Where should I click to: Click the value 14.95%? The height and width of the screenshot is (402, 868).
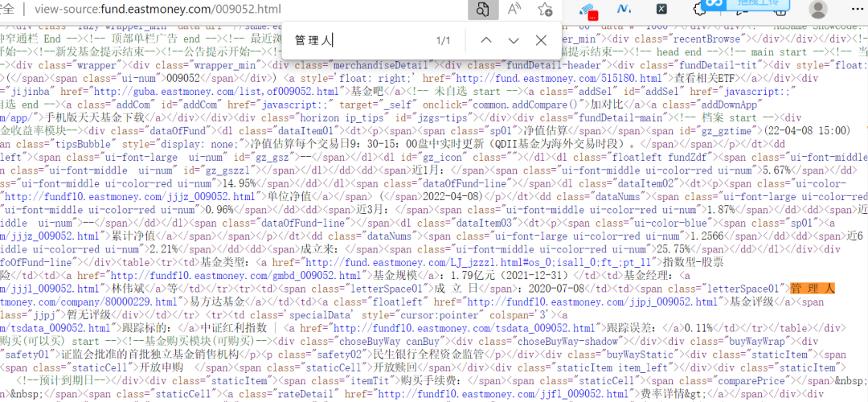click(238, 183)
